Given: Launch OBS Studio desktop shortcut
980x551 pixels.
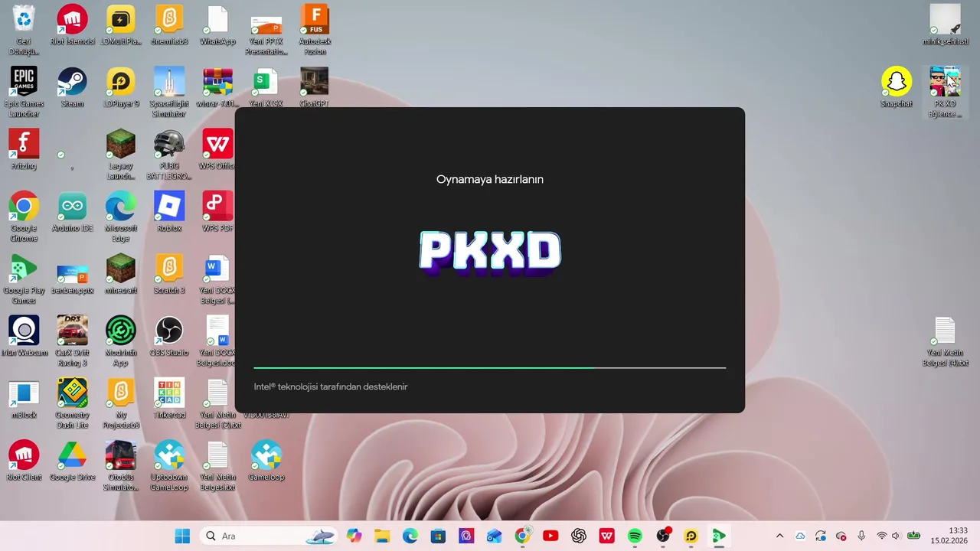Looking at the screenshot, I should 169,336.
